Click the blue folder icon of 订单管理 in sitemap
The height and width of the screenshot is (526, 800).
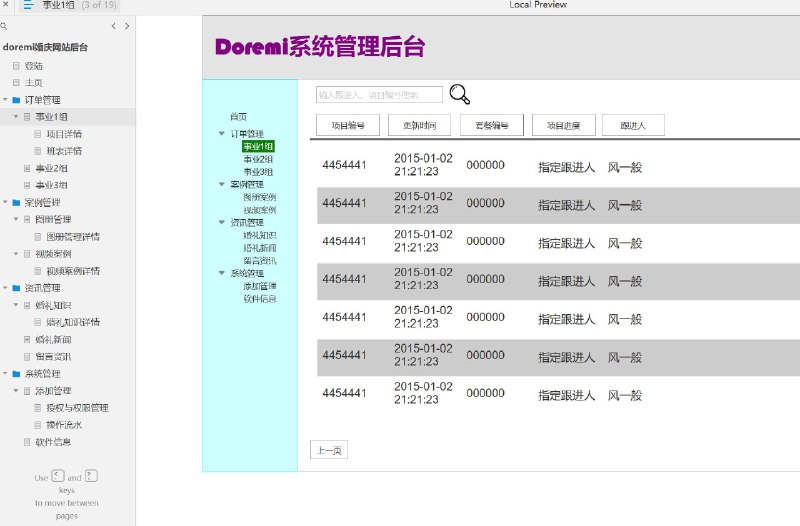[x=16, y=100]
